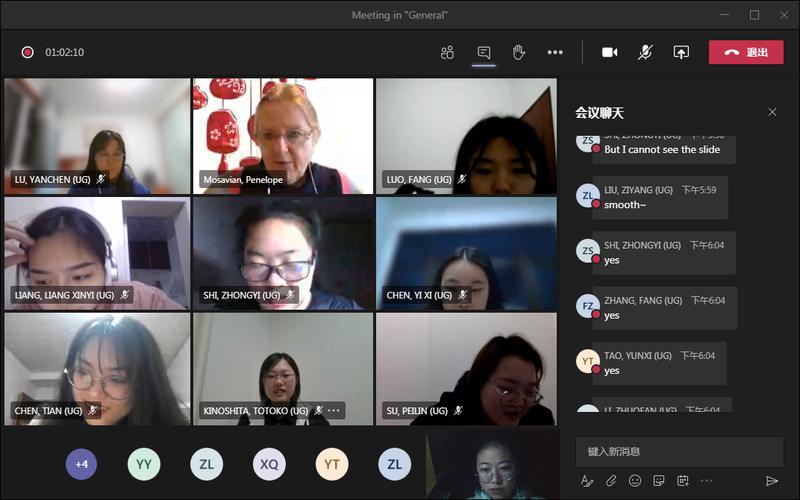Viewport: 800px width, 500px height.
Task: Click the 'But I cannot see the slide' message
Action: click(662, 149)
